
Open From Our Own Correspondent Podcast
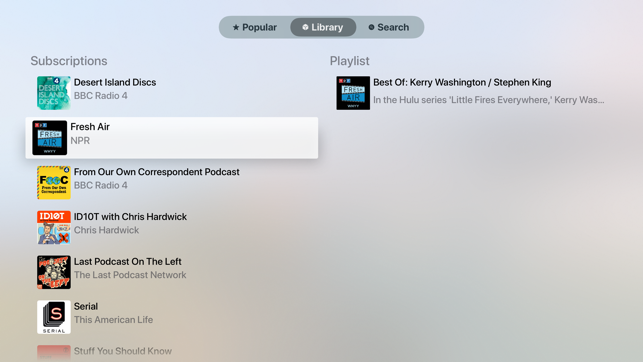click(156, 172)
